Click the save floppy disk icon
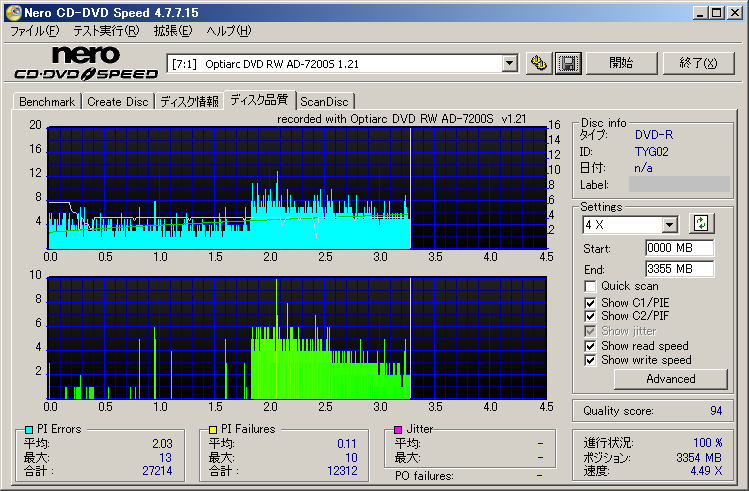 click(x=568, y=63)
